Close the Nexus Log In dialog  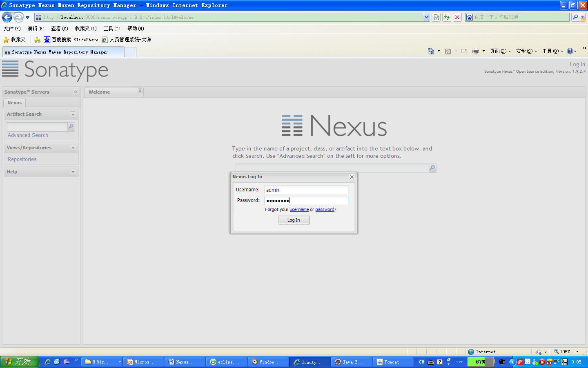click(x=352, y=177)
